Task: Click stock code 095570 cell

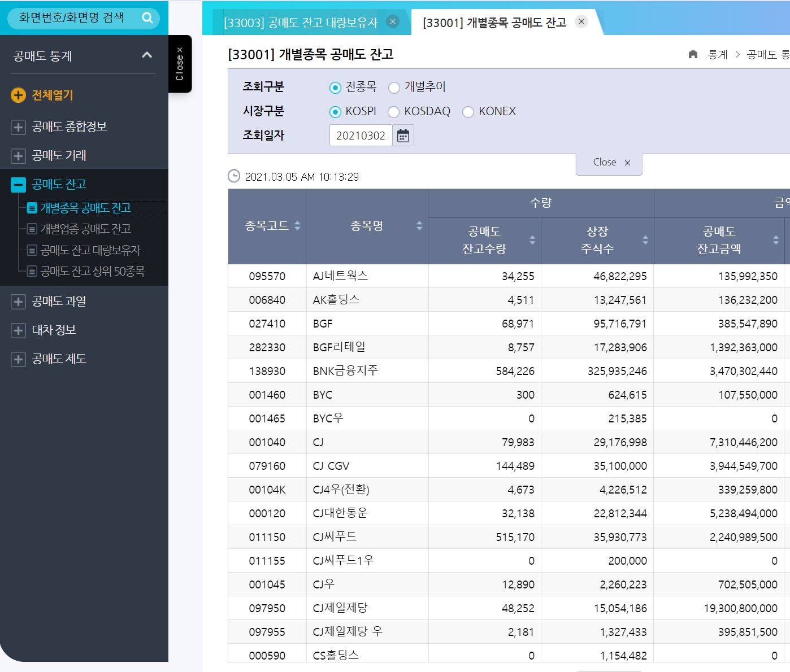Action: (267, 276)
